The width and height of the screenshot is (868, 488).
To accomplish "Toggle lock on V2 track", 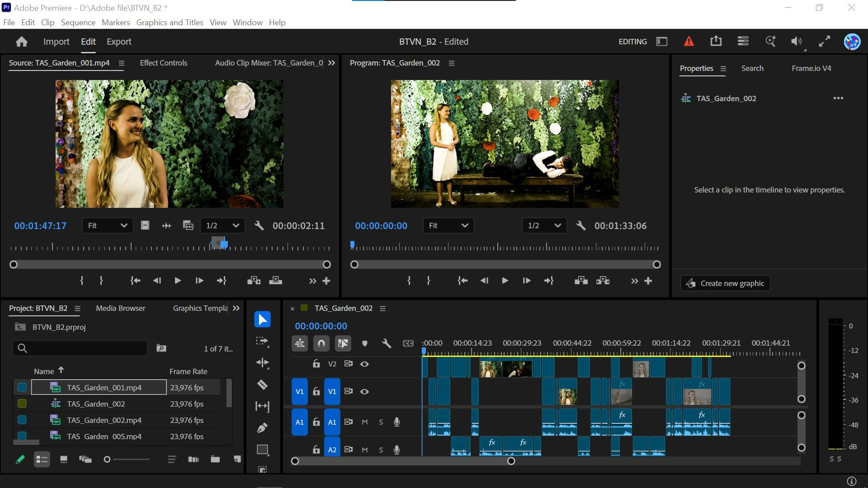I will (x=316, y=364).
